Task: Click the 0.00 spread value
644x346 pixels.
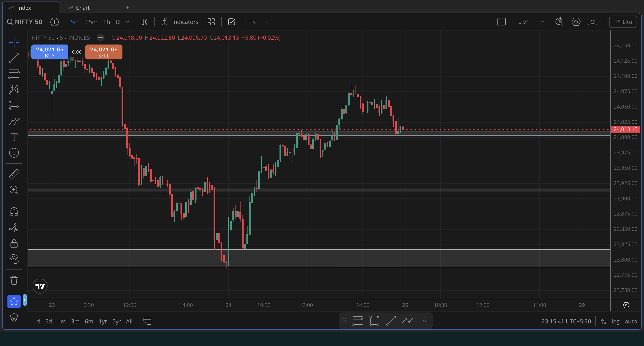Action: click(x=77, y=52)
